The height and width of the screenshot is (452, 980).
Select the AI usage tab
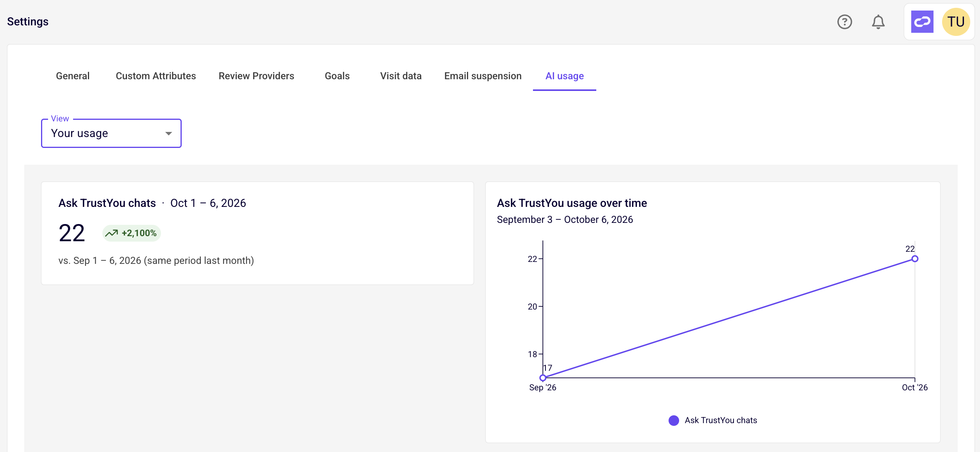[x=565, y=76]
